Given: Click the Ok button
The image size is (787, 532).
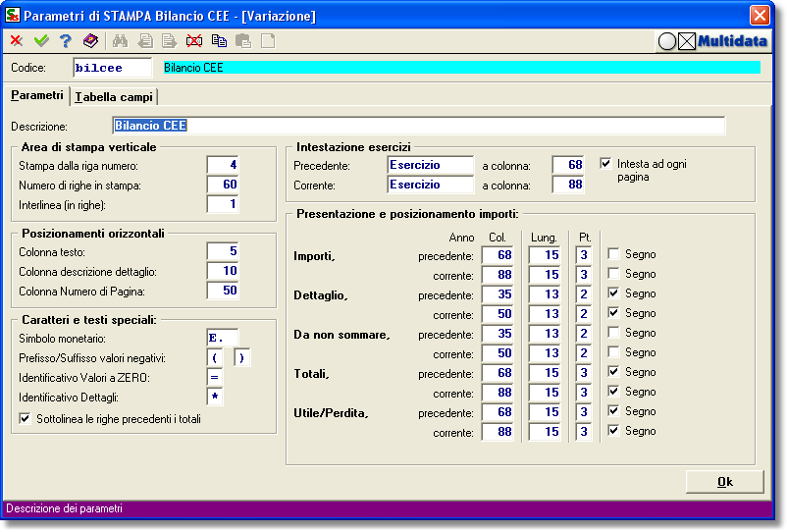Looking at the screenshot, I should (x=725, y=482).
